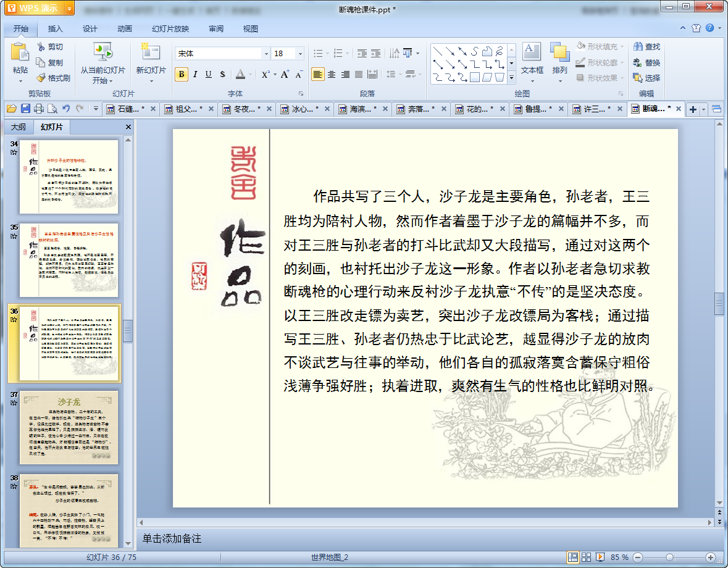Click the superscript X² icon

tap(265, 74)
